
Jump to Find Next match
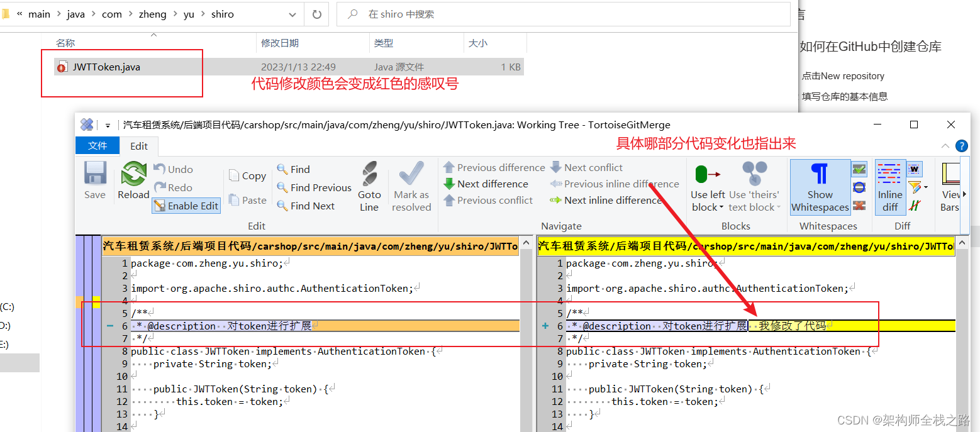pos(306,206)
